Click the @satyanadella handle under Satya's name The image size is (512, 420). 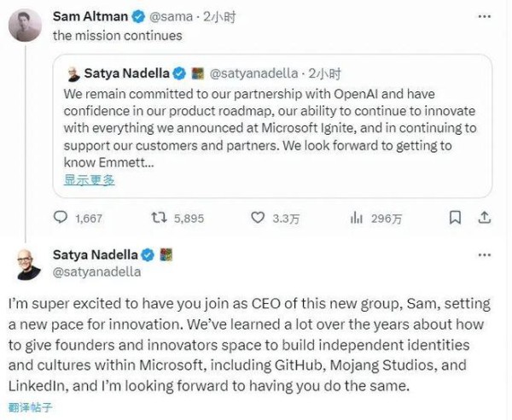pyautogui.click(x=96, y=272)
